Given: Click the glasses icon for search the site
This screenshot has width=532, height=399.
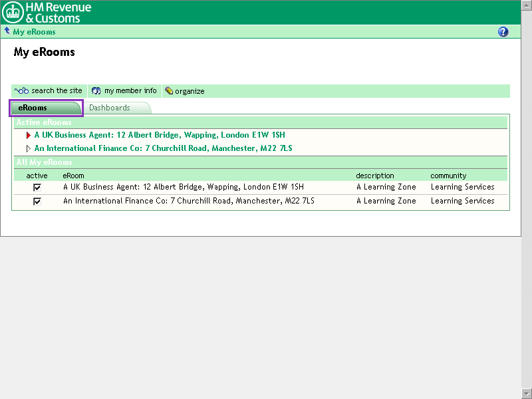Looking at the screenshot, I should (22, 91).
